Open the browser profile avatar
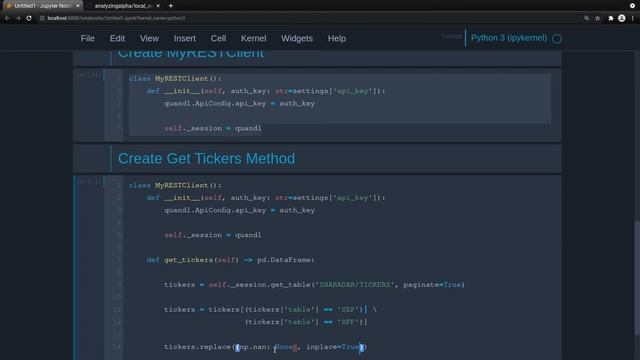Viewport: 640px width, 360px height. coord(622,18)
